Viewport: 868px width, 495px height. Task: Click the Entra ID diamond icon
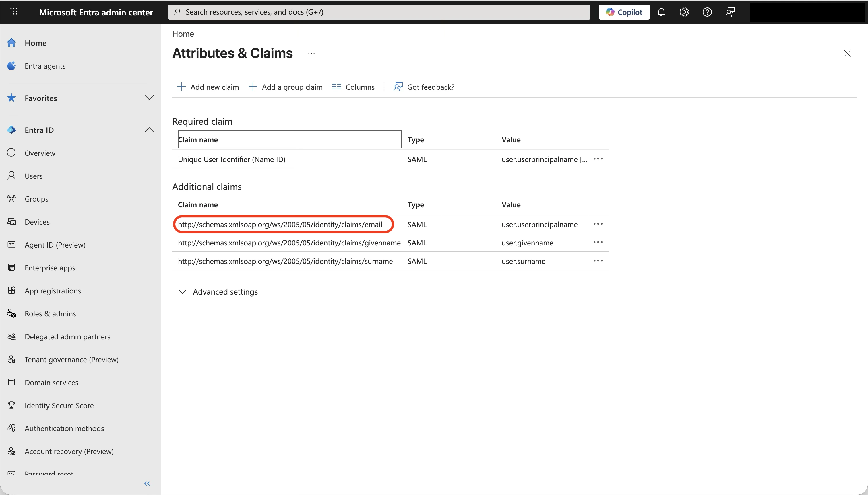click(11, 130)
